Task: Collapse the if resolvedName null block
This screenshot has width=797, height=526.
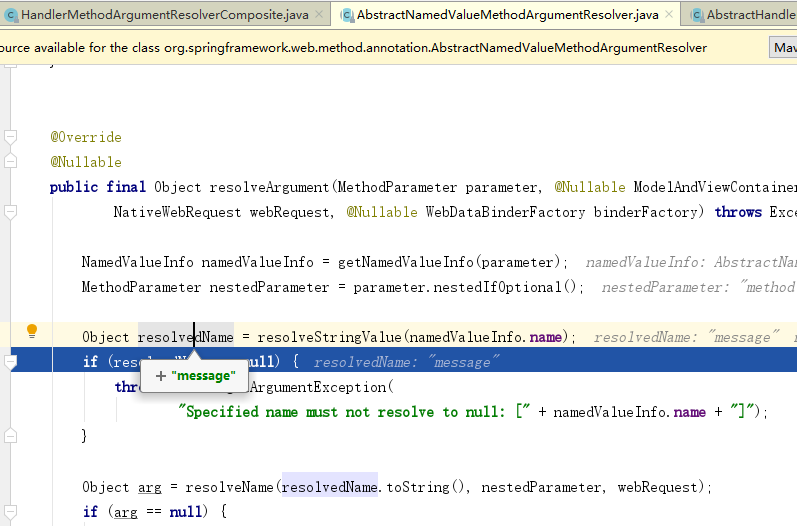Action: pyautogui.click(x=10, y=362)
